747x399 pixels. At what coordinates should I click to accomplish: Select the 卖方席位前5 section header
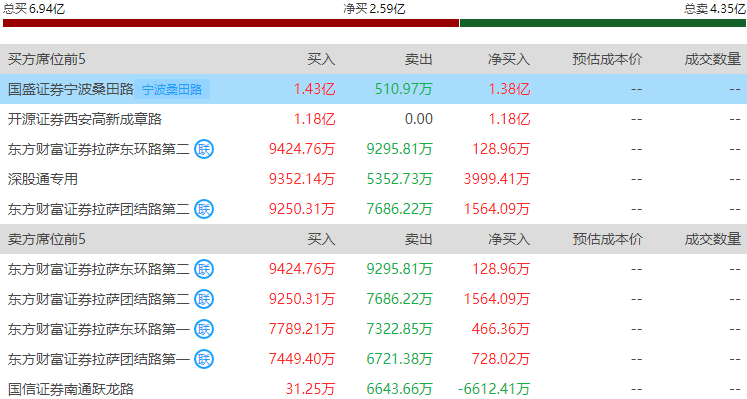[x=47, y=239]
